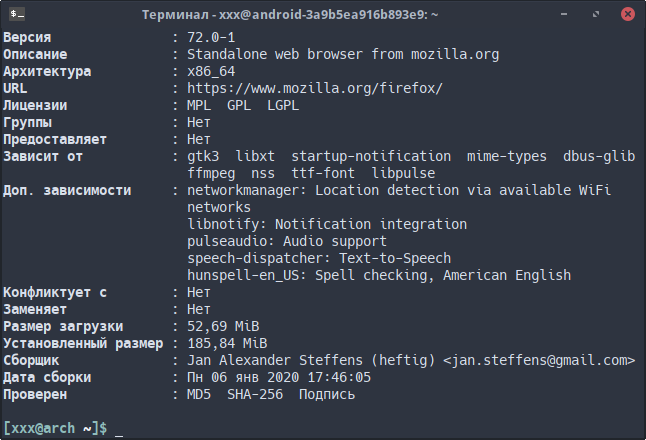Minimize the terminal window
This screenshot has height=440, width=646.
(564, 14)
